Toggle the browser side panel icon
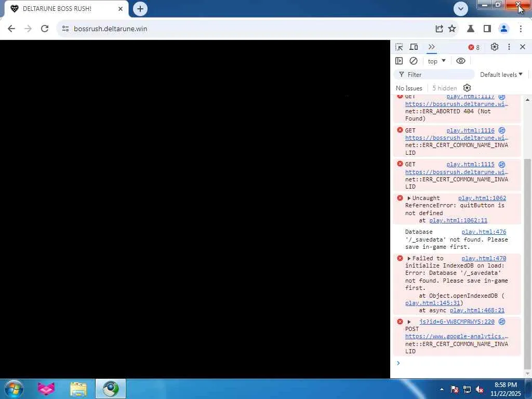Image resolution: width=532 pixels, height=399 pixels. 487,29
